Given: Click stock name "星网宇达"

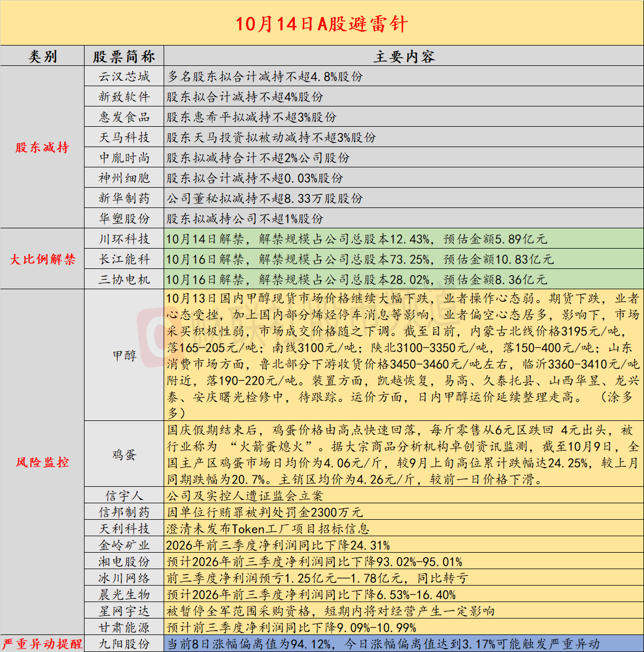Looking at the screenshot, I should click(124, 611).
